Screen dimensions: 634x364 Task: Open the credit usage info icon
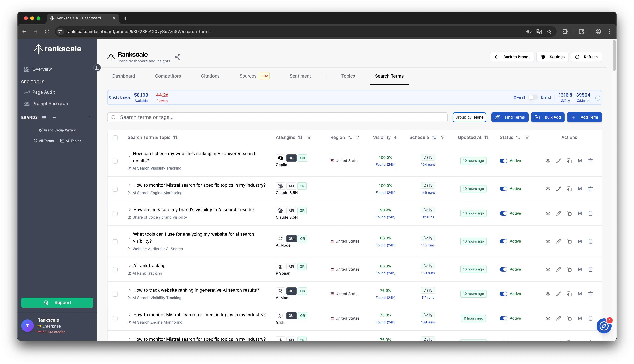coord(597,98)
